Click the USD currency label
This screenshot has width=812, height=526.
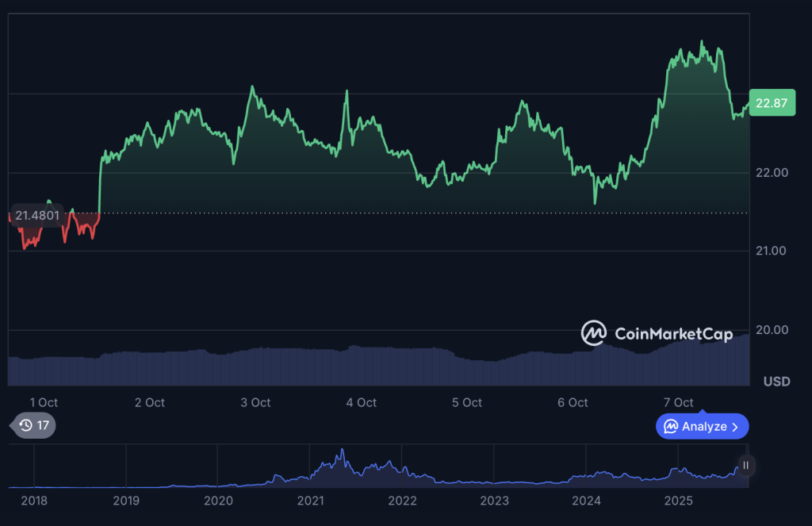click(776, 382)
